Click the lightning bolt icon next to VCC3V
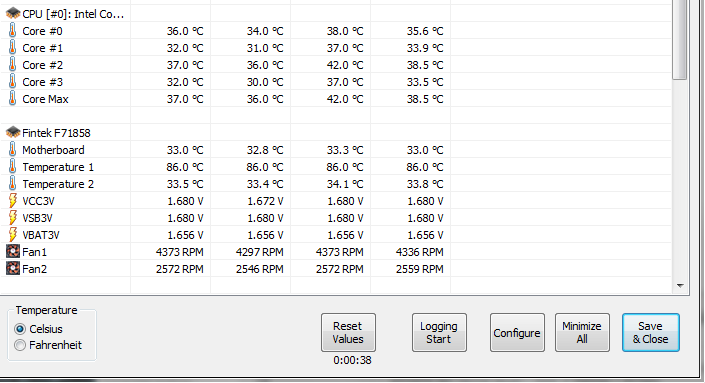Screen dimensions: 705x383 click(13, 201)
